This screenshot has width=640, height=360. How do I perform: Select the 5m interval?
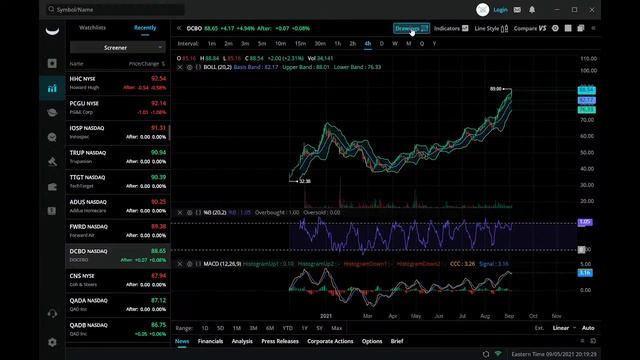[262, 43]
